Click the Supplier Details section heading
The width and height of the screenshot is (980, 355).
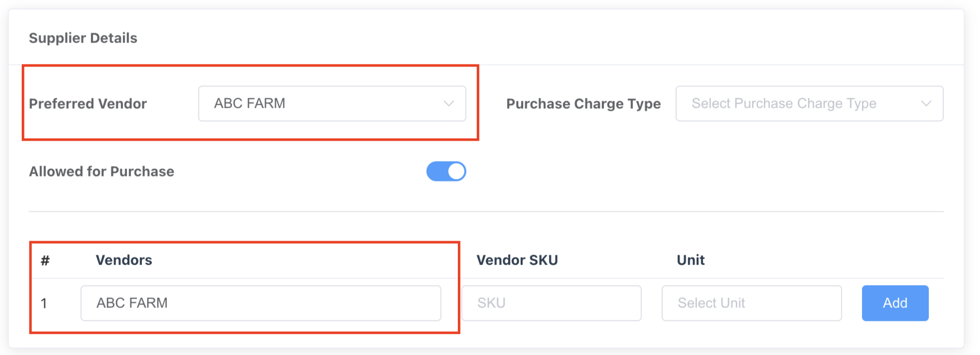[83, 38]
